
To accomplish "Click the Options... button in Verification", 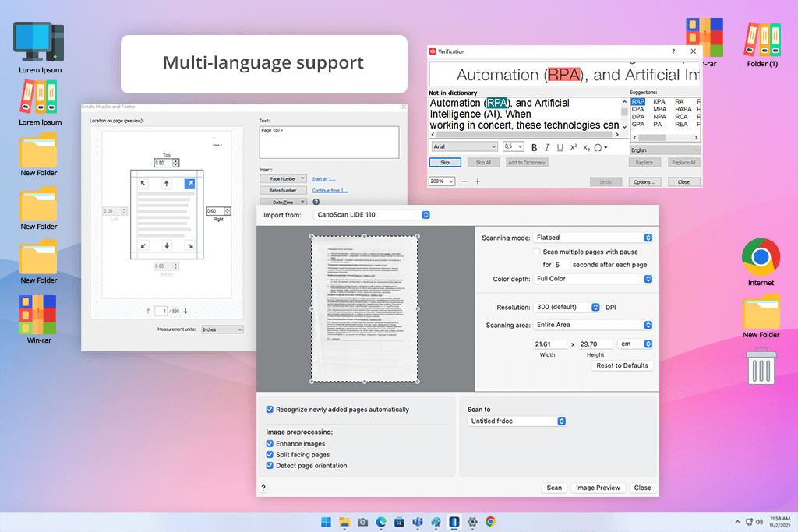I will point(644,181).
